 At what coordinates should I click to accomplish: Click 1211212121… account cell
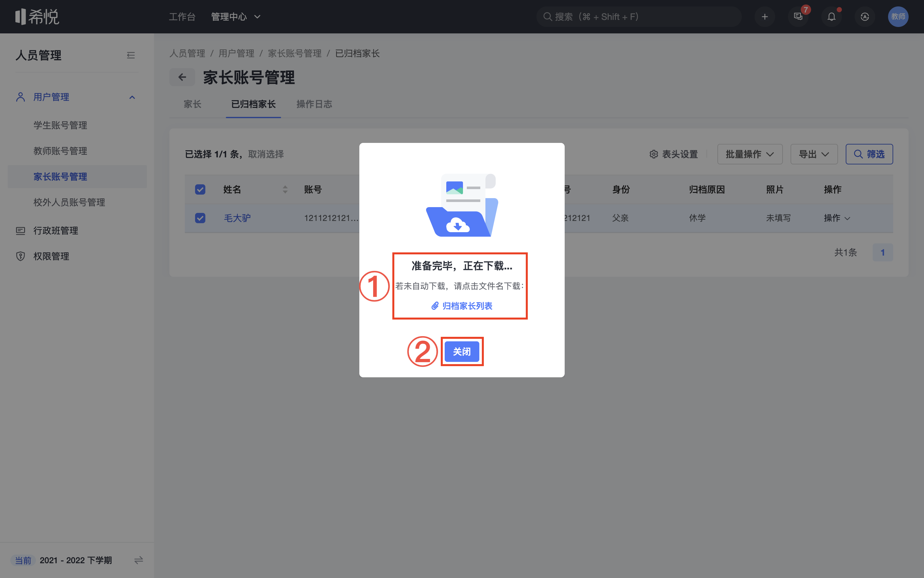pyautogui.click(x=331, y=218)
